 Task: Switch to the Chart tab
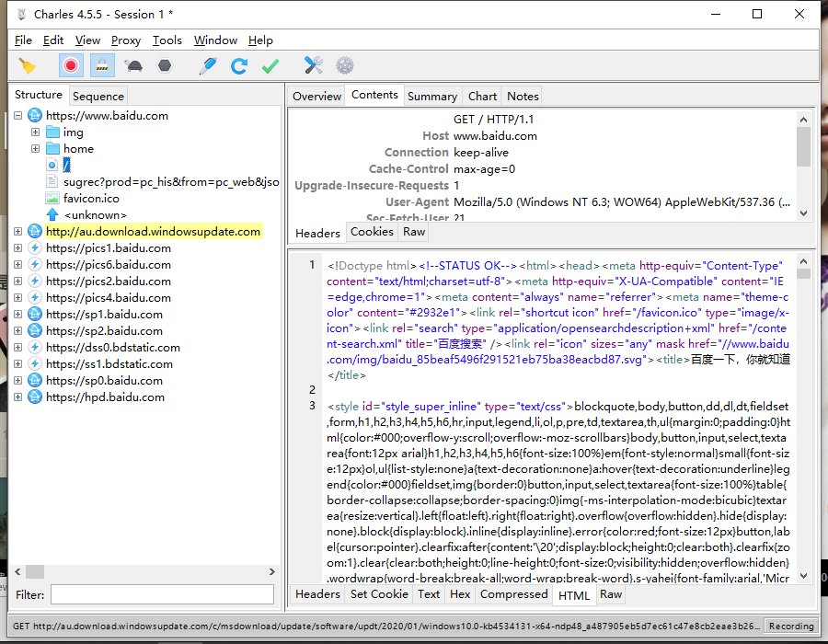[482, 96]
